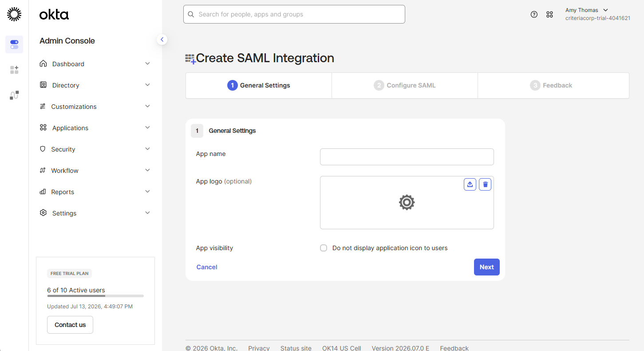Click the Settings gear icon in sidebar
Image resolution: width=644 pixels, height=351 pixels.
(x=43, y=213)
